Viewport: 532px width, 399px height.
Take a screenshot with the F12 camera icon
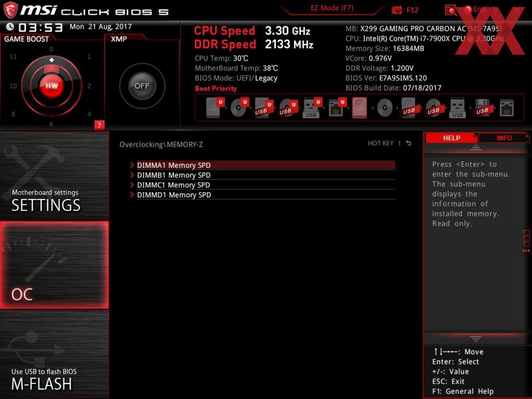[396, 10]
